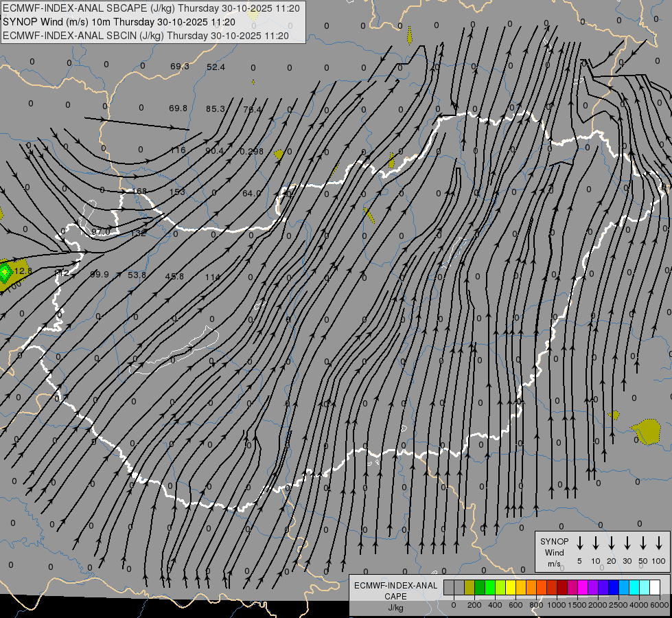This screenshot has width=672, height=618.
Task: Select the dark green swatch in CAPE legend
Action: 480,587
